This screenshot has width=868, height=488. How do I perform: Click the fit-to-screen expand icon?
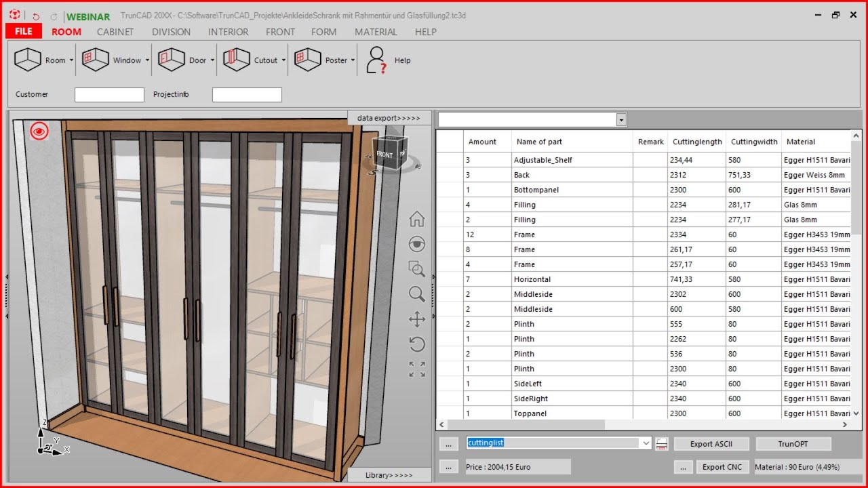(417, 369)
